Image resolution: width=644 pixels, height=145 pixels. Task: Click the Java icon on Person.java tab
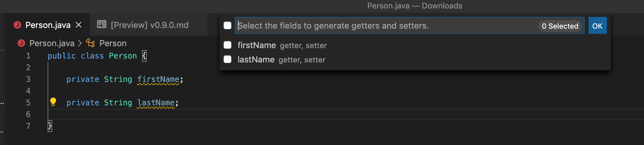(x=18, y=25)
